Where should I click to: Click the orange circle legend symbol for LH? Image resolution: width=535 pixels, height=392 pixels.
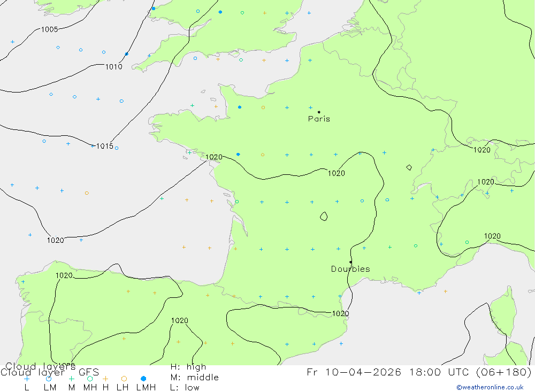(x=124, y=379)
